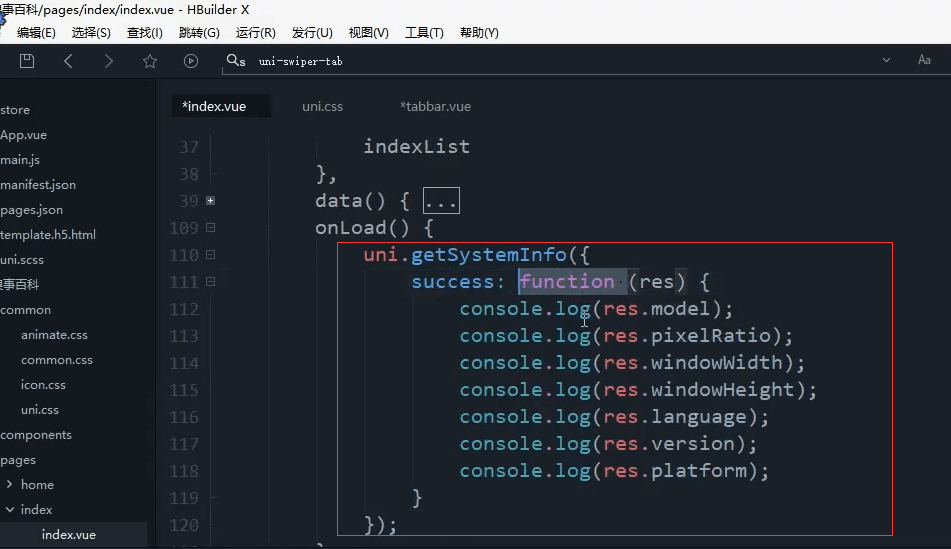Open the search history dropdown arrow
Viewport: 951px width, 549px height.
click(886, 60)
